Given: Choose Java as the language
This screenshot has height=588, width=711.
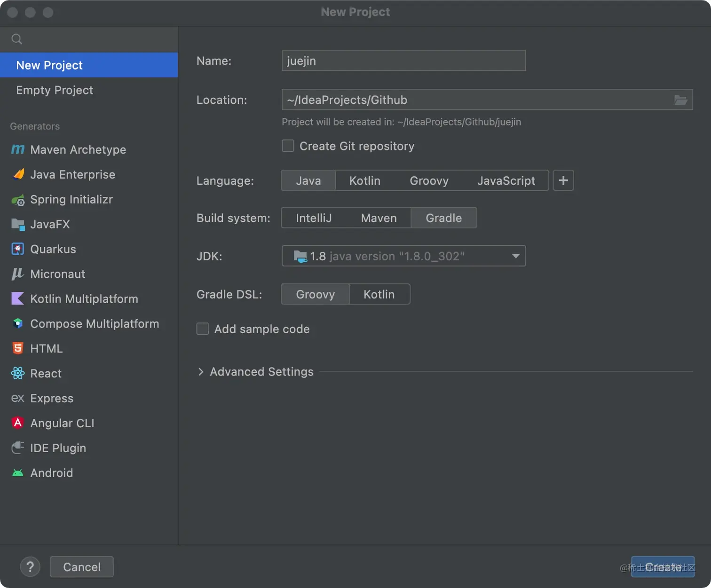Looking at the screenshot, I should (308, 180).
